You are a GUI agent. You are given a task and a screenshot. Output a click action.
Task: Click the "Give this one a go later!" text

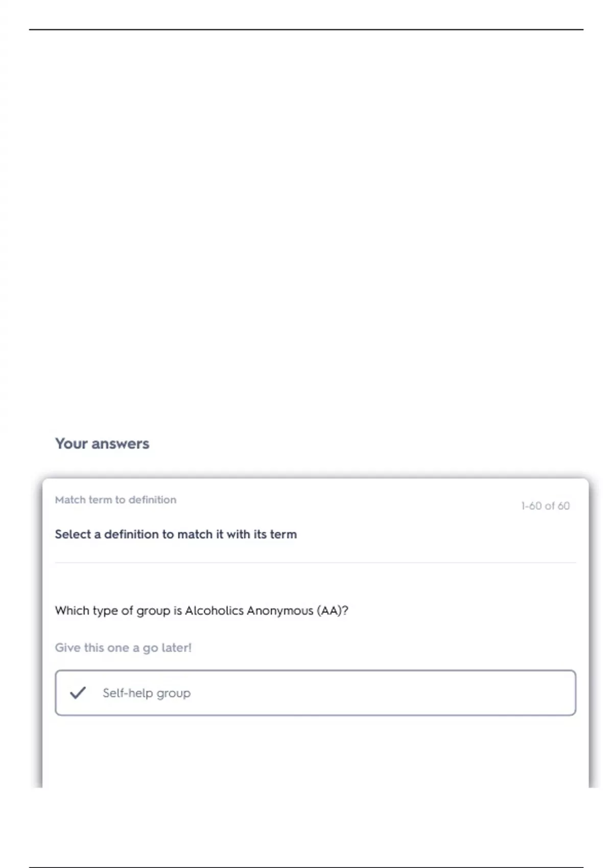(x=123, y=647)
